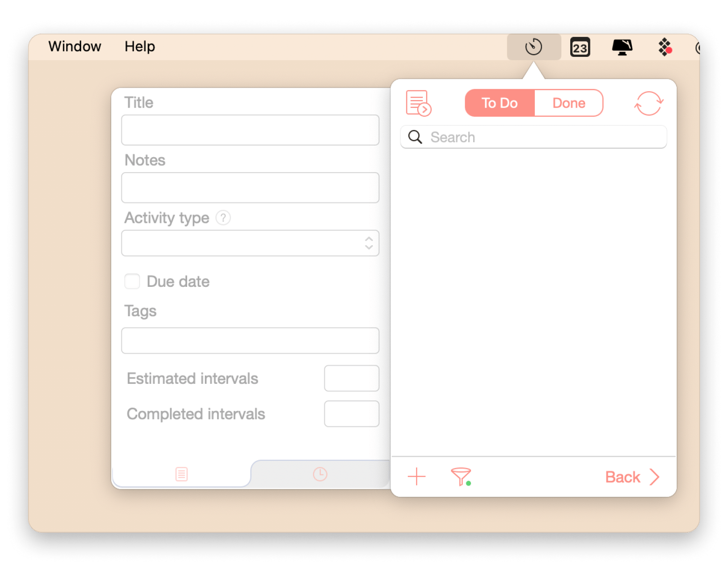Image resolution: width=728 pixels, height=570 pixels.
Task: Click into the Search field
Action: pyautogui.click(x=541, y=137)
